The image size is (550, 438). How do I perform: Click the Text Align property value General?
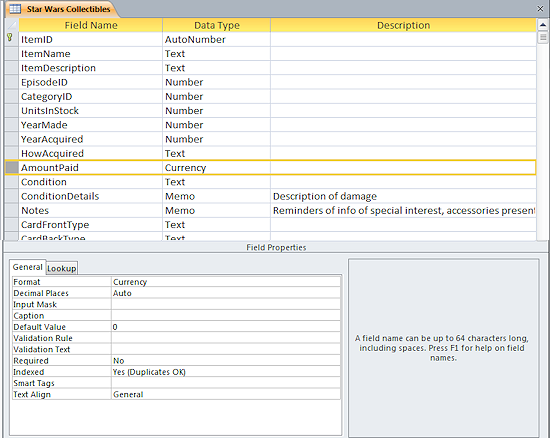[x=226, y=394]
